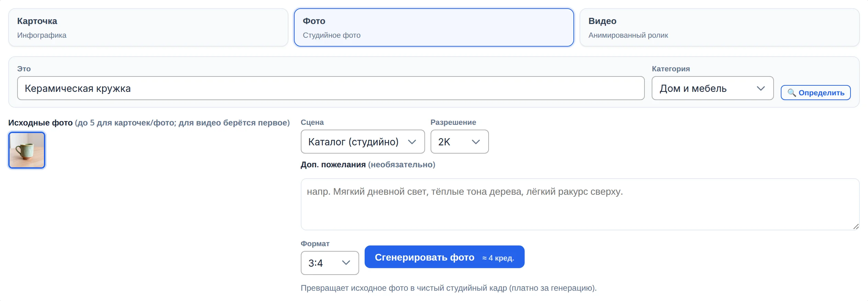Open the Формат dropdown set to 3:4
The image size is (868, 301).
coord(330,263)
